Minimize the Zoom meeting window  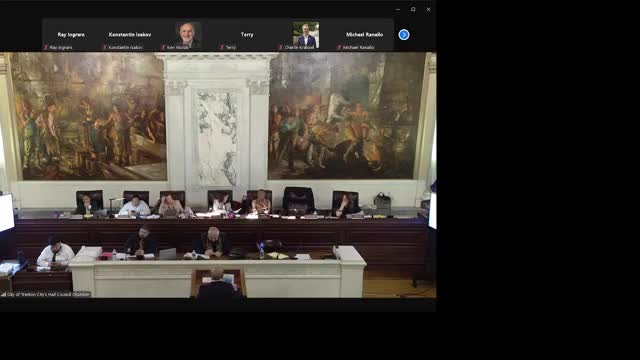[x=398, y=9]
